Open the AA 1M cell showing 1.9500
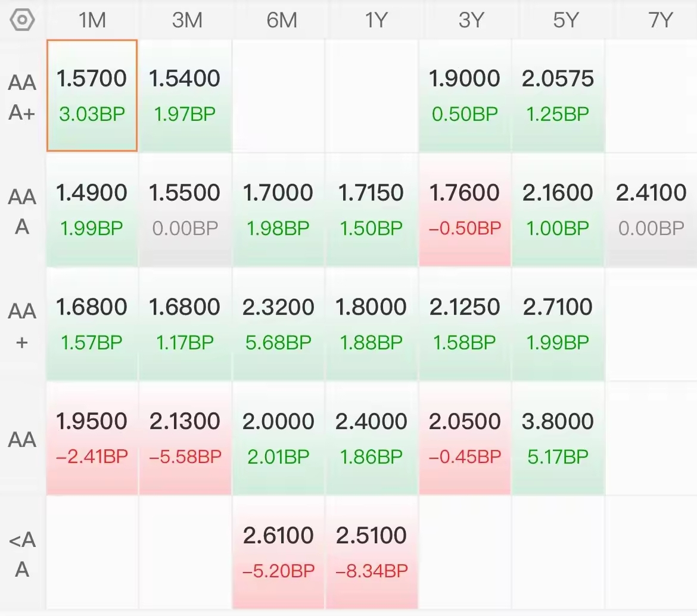The height and width of the screenshot is (616, 697). pyautogui.click(x=92, y=438)
